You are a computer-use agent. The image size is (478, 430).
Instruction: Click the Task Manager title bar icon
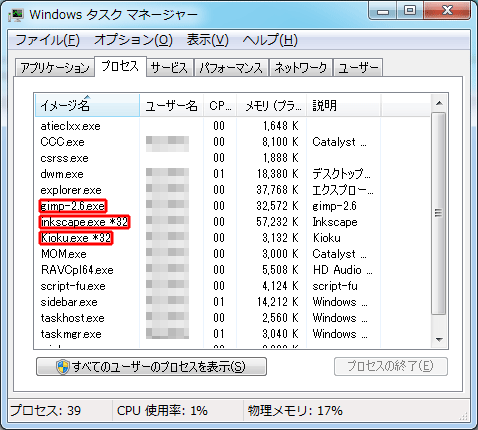point(16,15)
